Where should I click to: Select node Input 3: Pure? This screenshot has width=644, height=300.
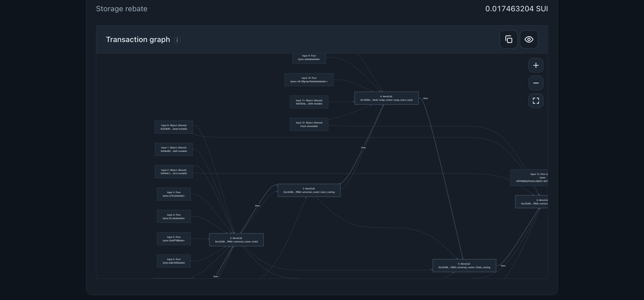point(174,194)
